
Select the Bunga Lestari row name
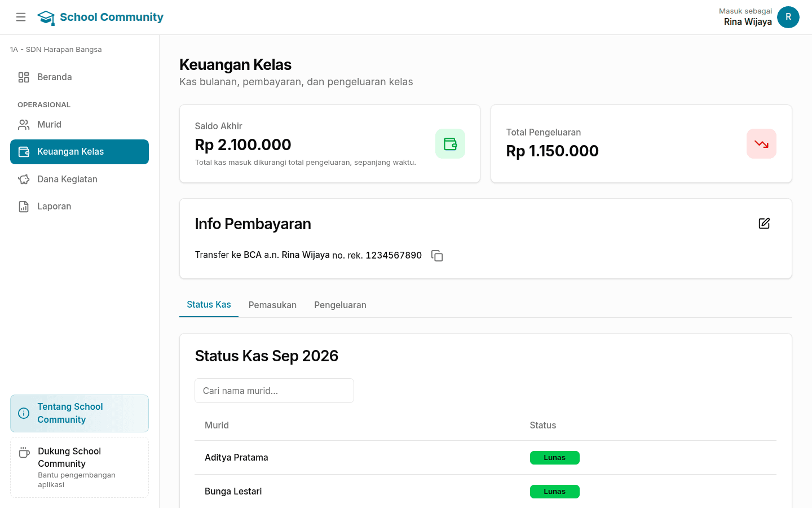(233, 492)
